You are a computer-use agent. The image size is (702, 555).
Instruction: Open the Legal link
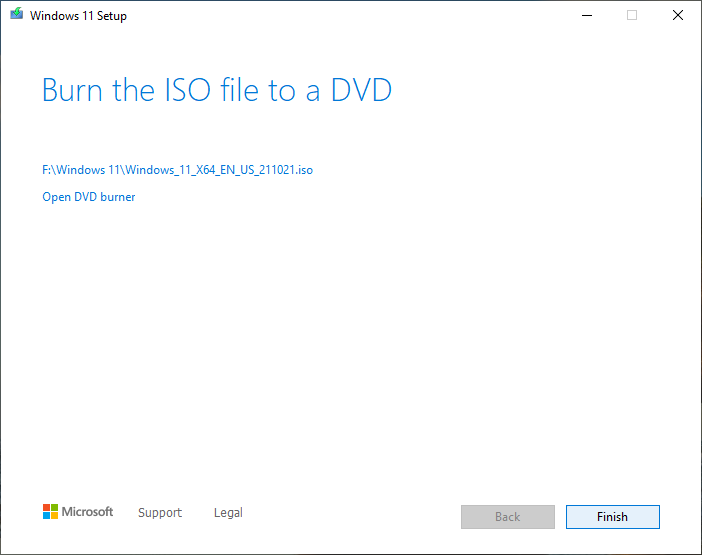pos(228,513)
